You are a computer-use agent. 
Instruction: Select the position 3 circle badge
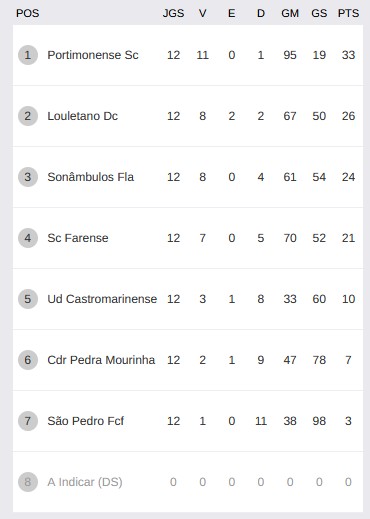[28, 177]
